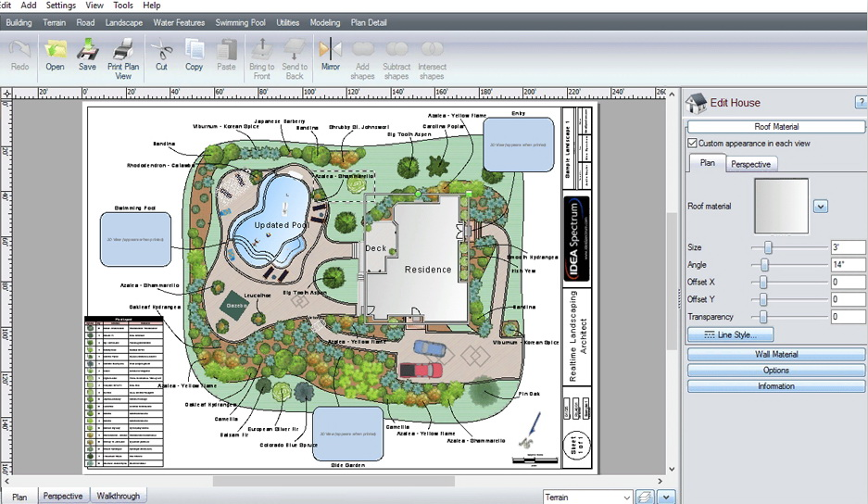The width and height of the screenshot is (868, 504).
Task: Click the help question mark icon
Action: 861,103
